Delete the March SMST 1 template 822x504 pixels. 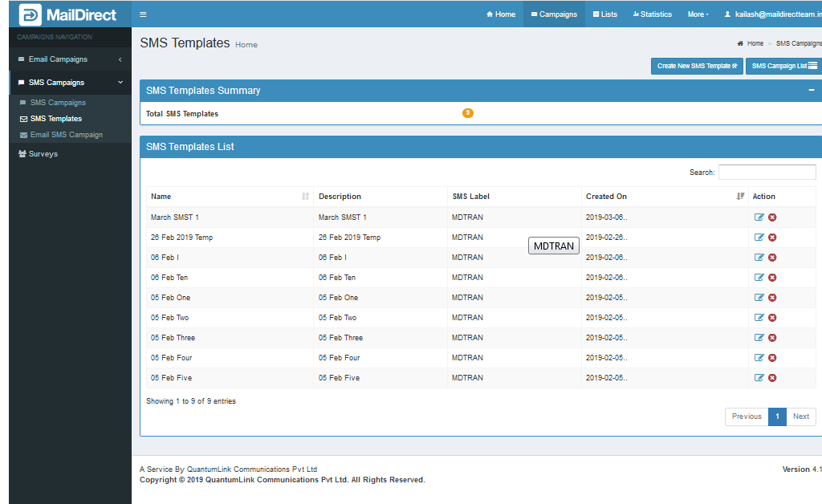coord(772,217)
